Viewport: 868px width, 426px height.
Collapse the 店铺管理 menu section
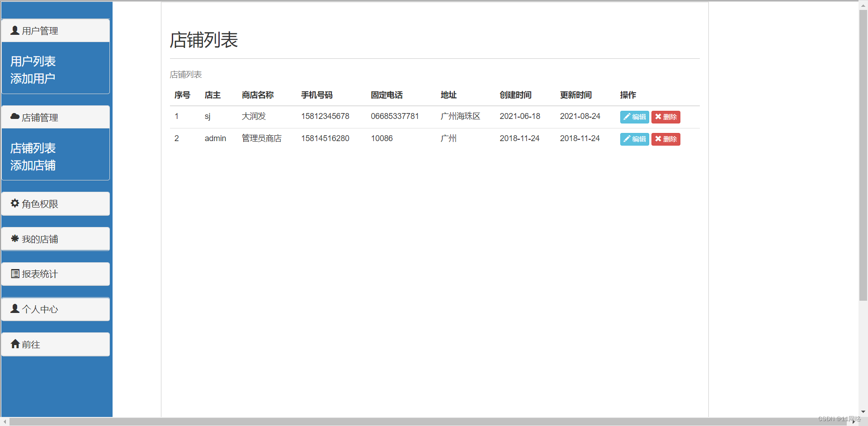(56, 118)
